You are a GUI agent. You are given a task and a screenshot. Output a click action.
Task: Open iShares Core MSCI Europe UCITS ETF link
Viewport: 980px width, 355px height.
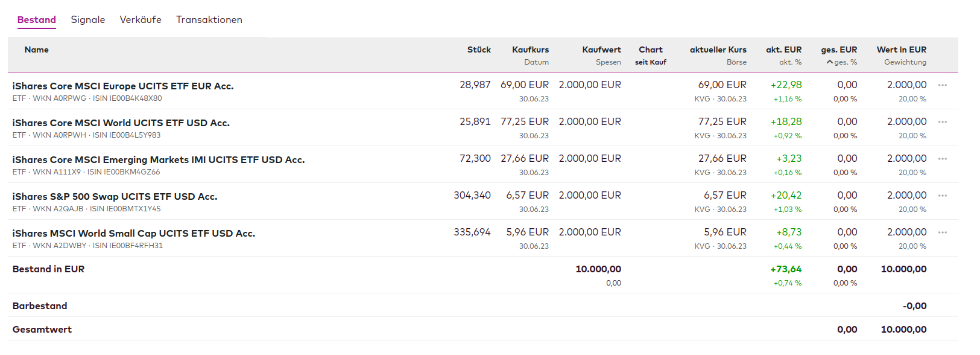[123, 86]
